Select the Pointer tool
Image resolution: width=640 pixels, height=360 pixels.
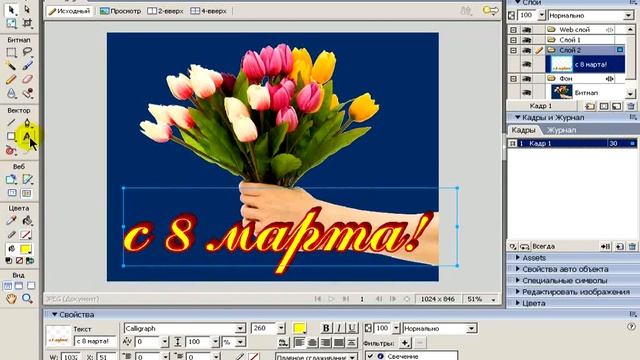pyautogui.click(x=11, y=9)
